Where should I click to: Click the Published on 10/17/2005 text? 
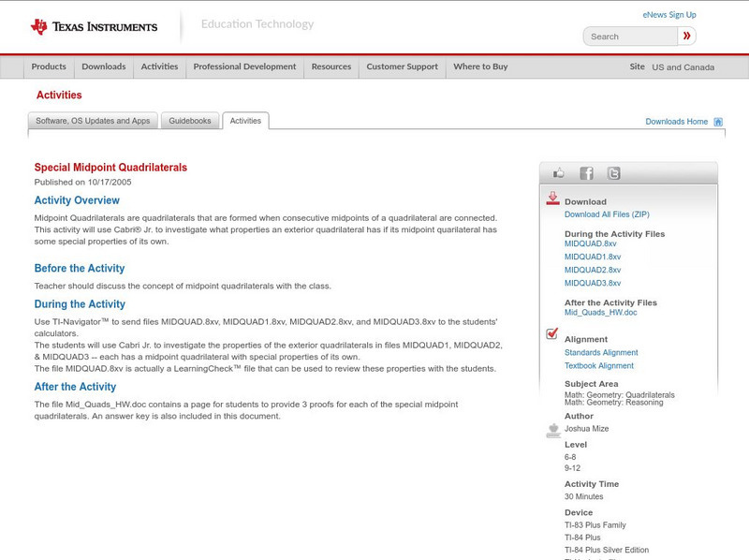[82, 182]
